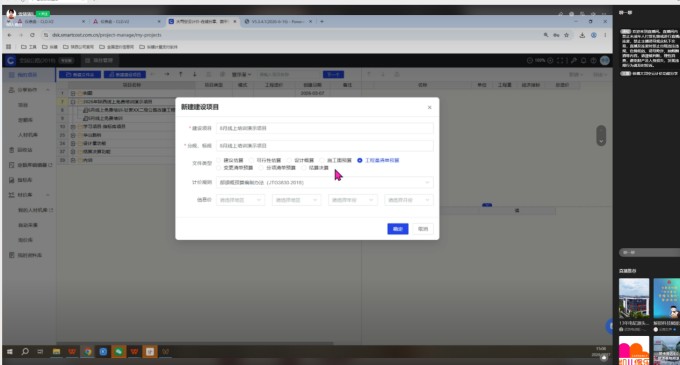Click the 建设项目 name input field
680x365 pixels.
[324, 128]
